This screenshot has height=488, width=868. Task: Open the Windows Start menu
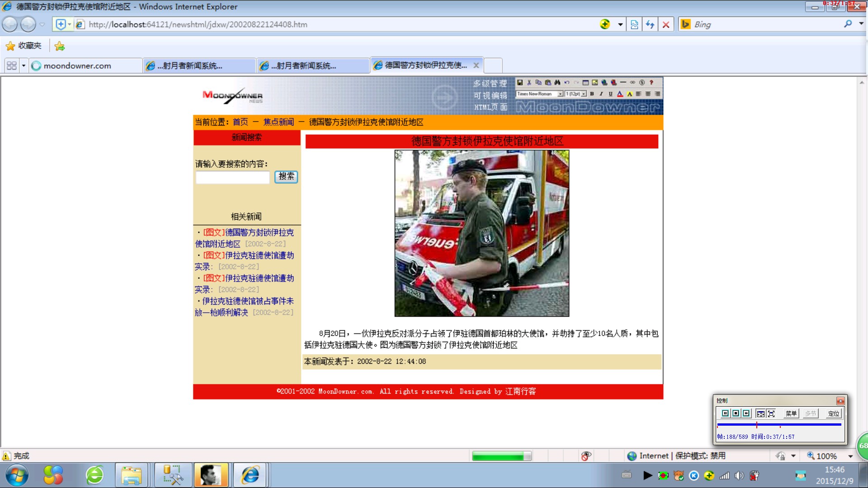[x=17, y=475]
